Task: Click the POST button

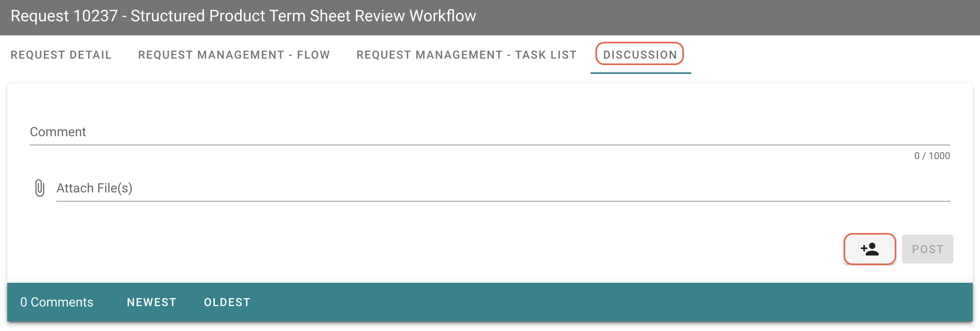Action: (927, 249)
